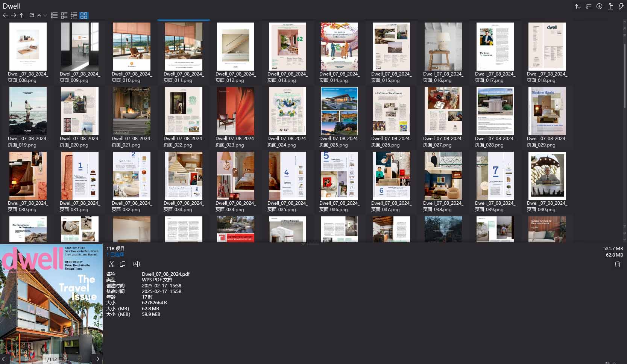Delete the selected file with trash icon

[x=617, y=264]
